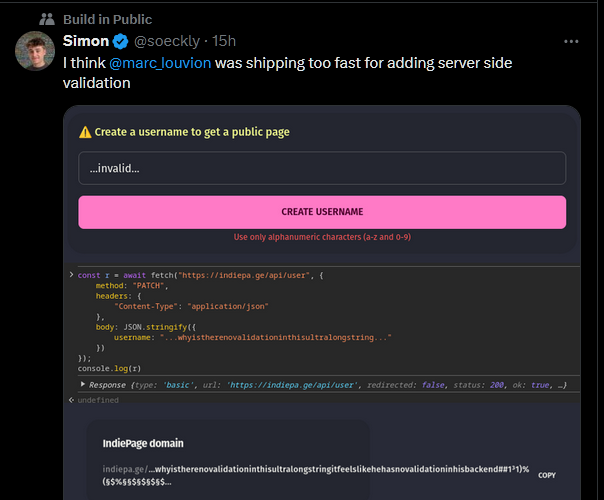This screenshot has height=500, width=604.
Task: Expand the Response object disclosure triangle
Action: 83,384
